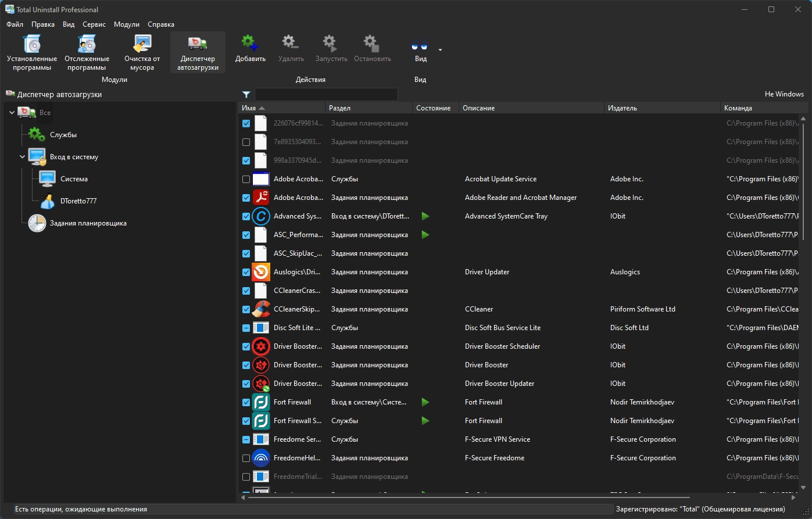Click the Запустить toolbar icon
This screenshot has width=812, height=519.
(331, 42)
